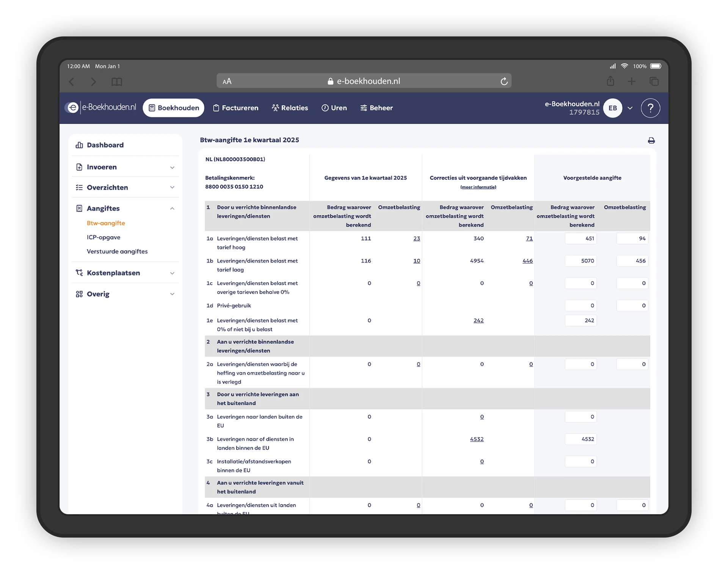
Task: Open Safari's bookmarks book icon
Action: [117, 82]
